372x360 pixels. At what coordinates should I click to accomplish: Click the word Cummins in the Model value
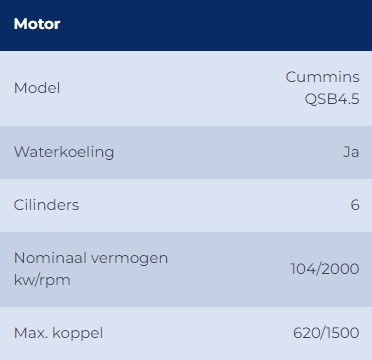(322, 77)
